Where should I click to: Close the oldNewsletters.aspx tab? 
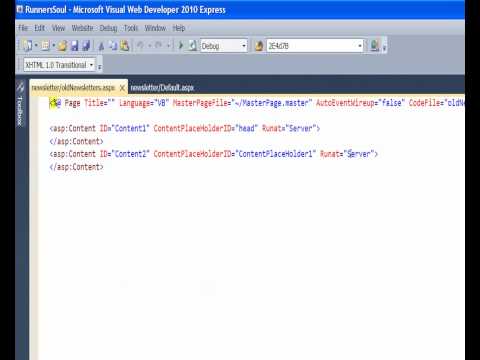click(x=122, y=88)
